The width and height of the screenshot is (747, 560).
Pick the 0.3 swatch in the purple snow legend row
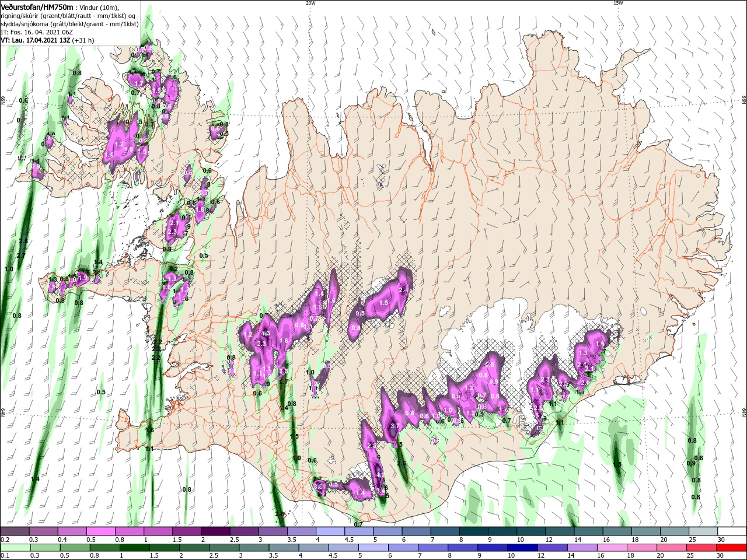(x=43, y=531)
